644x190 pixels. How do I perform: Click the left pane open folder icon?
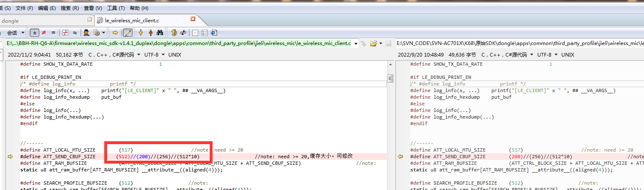coord(373,43)
